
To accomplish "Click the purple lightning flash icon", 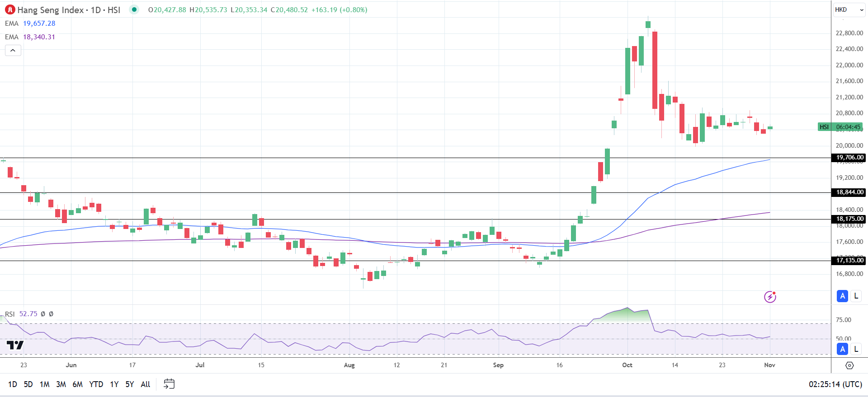I will pos(770,297).
